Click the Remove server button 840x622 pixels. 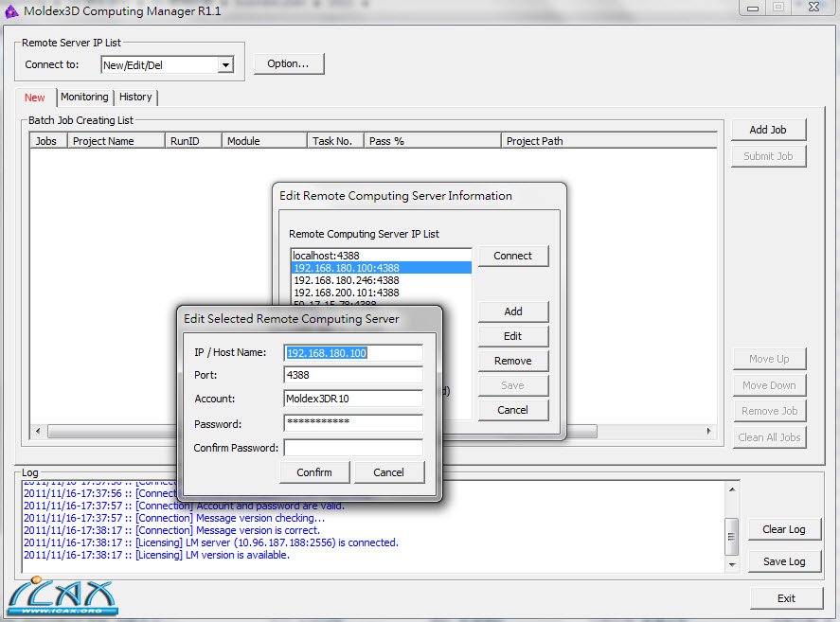513,361
